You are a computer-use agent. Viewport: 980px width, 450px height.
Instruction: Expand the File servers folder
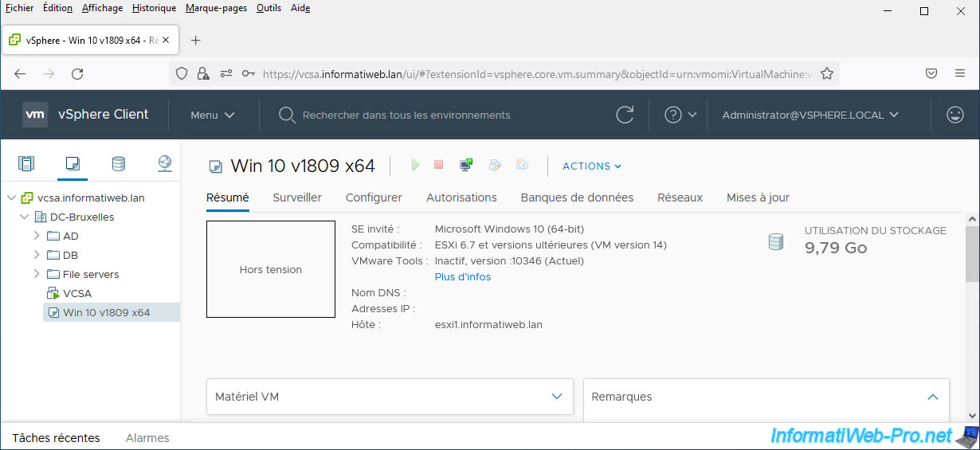37,274
